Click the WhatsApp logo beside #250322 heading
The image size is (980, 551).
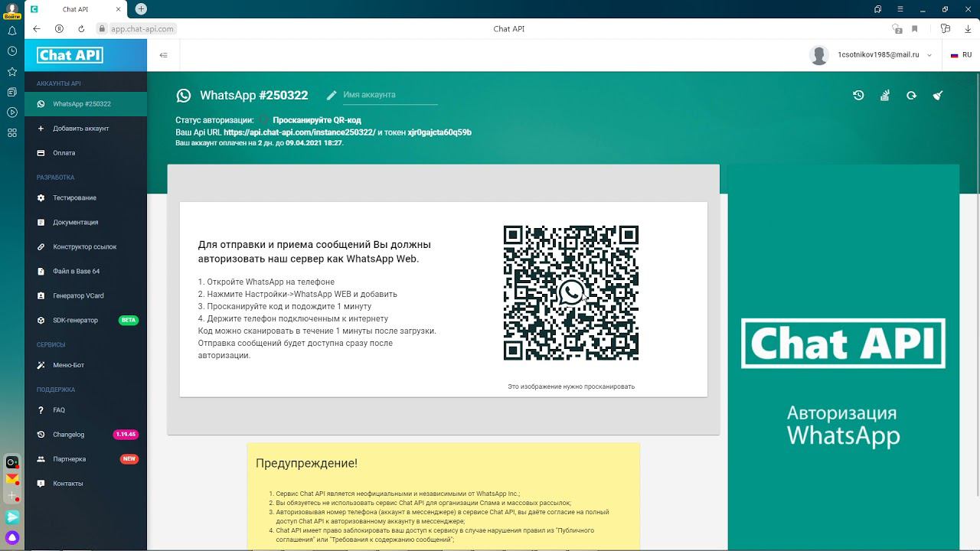184,96
